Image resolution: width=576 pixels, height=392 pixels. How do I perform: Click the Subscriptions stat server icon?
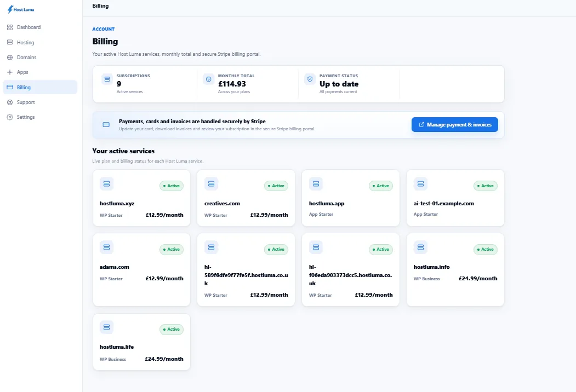[x=107, y=79]
